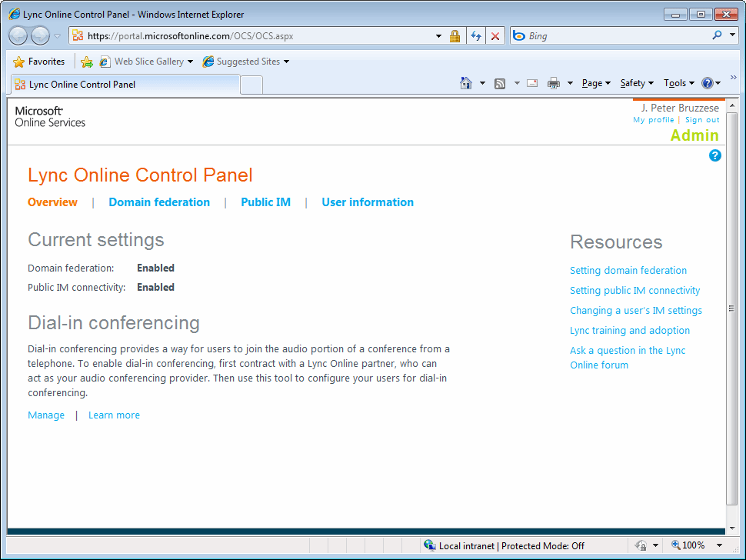Switch to the Public IM tab

[x=265, y=202]
